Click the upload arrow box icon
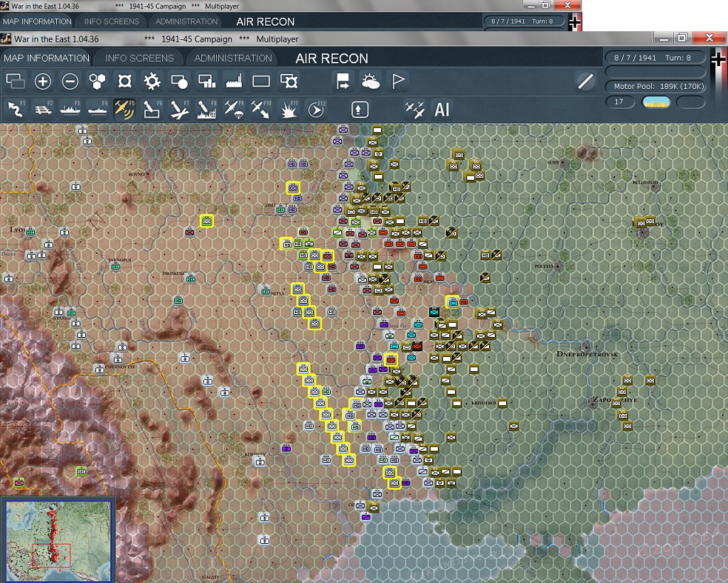 click(x=360, y=110)
